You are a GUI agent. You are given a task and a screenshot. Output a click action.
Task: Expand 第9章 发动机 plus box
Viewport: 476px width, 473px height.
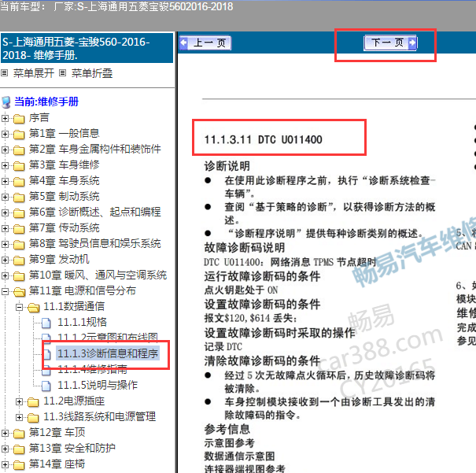[x=5, y=261]
